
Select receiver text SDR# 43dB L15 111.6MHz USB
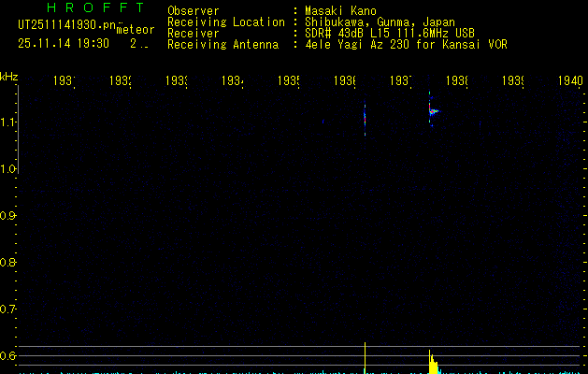pyautogui.click(x=390, y=34)
